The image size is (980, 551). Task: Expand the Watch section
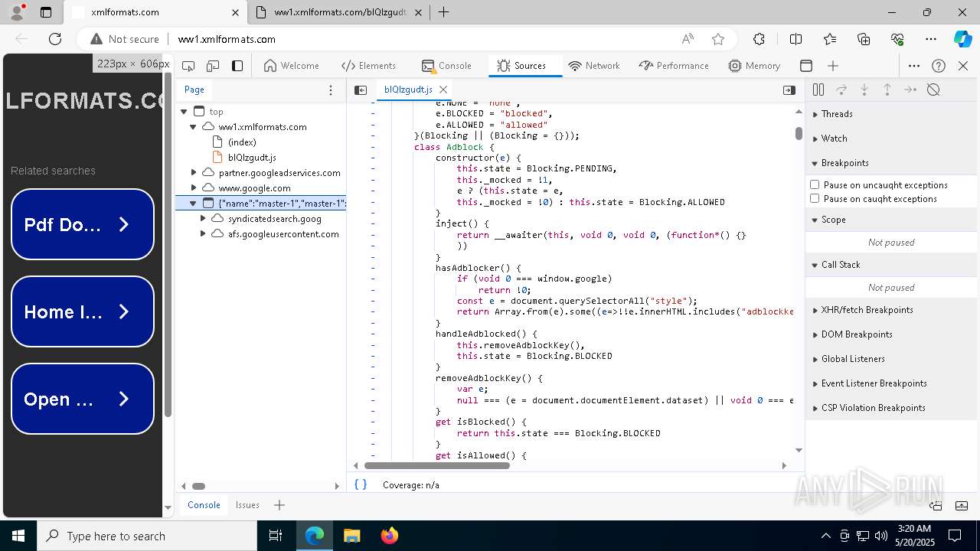point(893,139)
